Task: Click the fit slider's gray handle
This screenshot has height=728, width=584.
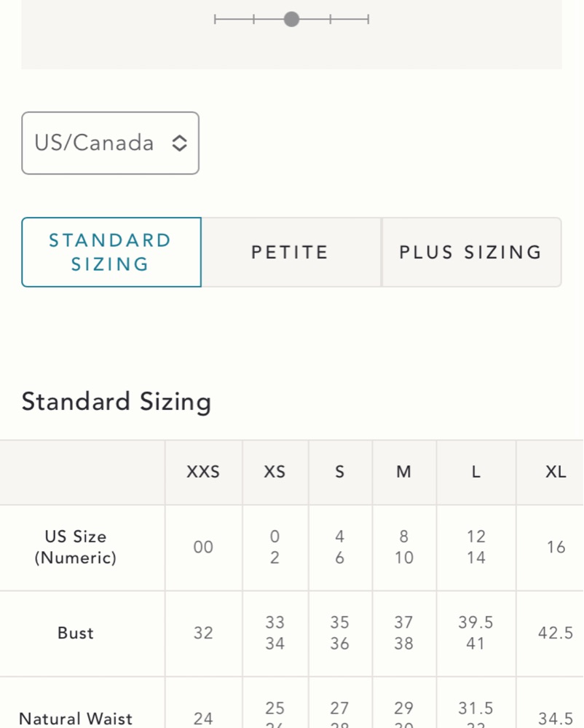Action: coord(291,19)
